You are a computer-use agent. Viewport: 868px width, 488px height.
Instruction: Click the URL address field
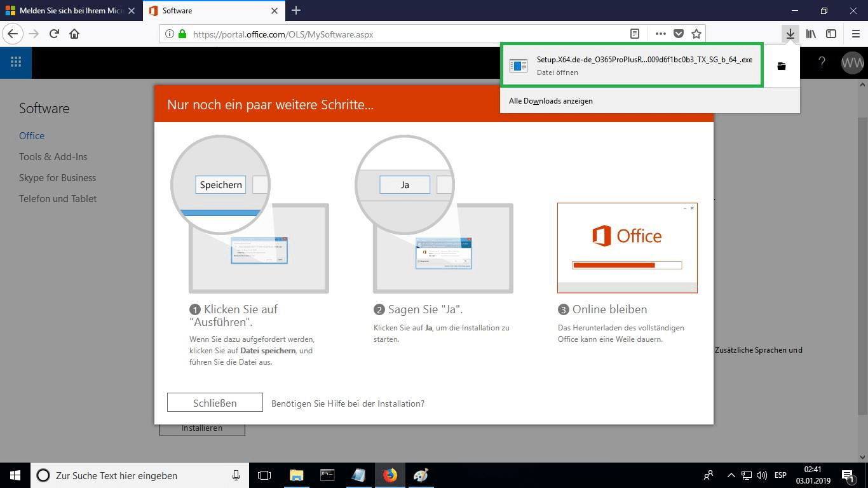(x=407, y=34)
